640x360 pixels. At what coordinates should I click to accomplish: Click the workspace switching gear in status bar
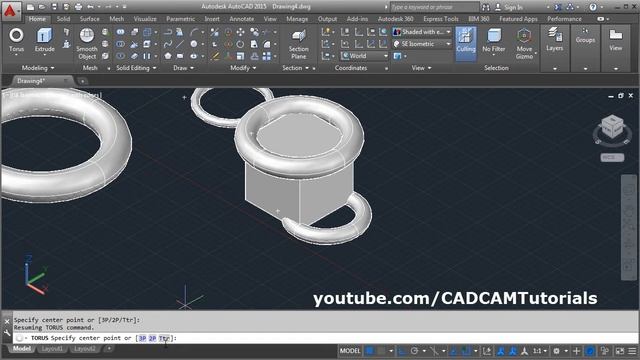point(556,351)
